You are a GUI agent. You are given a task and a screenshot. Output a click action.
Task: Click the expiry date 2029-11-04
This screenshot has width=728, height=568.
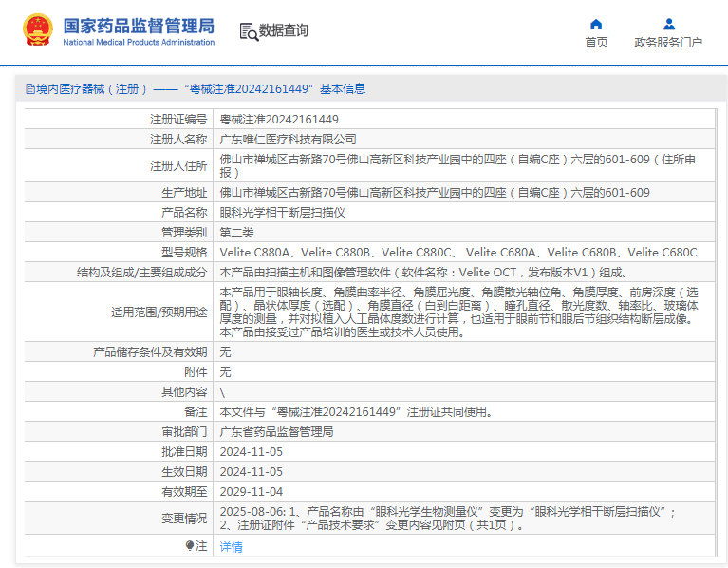[252, 491]
